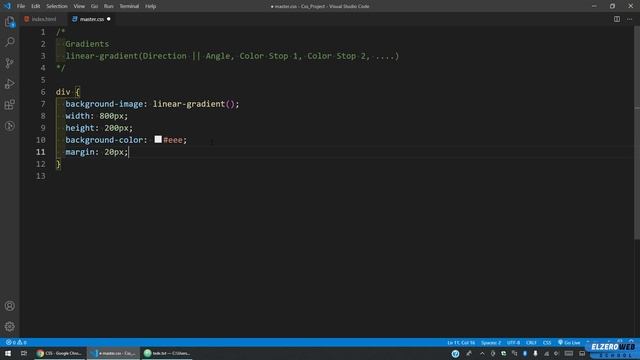Click the Bluetooth tray icon
The image size is (640, 360).
[x=525, y=353]
